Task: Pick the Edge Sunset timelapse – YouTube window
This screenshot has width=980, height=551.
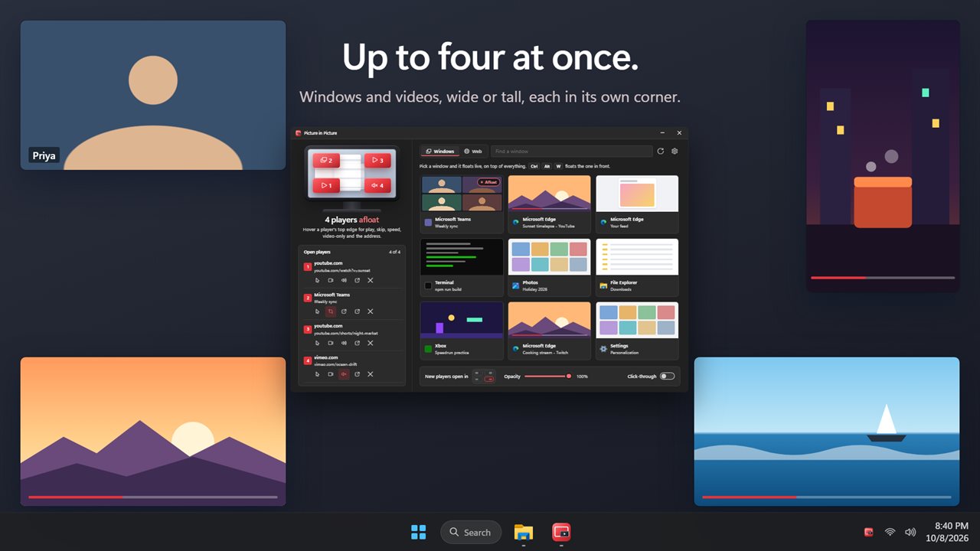Action: (x=550, y=204)
